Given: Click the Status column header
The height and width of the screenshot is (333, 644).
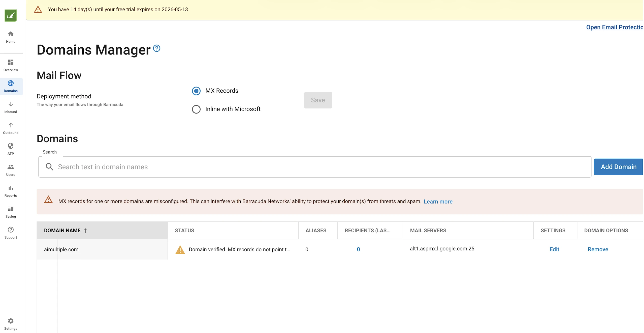Looking at the screenshot, I should pos(233,231).
